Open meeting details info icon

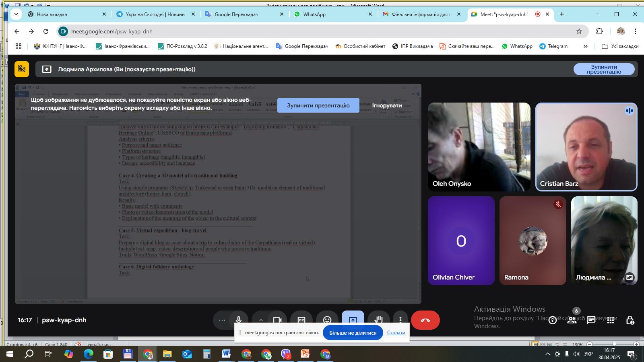coord(553,320)
